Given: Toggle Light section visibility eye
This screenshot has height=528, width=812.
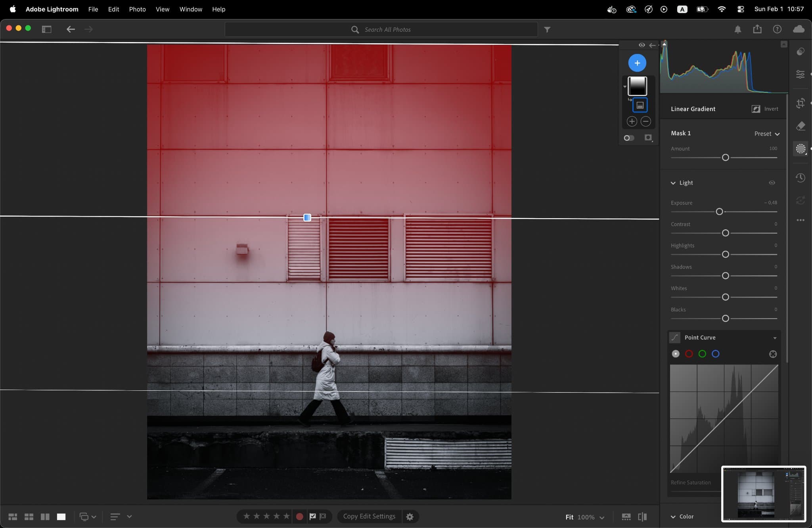Looking at the screenshot, I should tap(772, 183).
